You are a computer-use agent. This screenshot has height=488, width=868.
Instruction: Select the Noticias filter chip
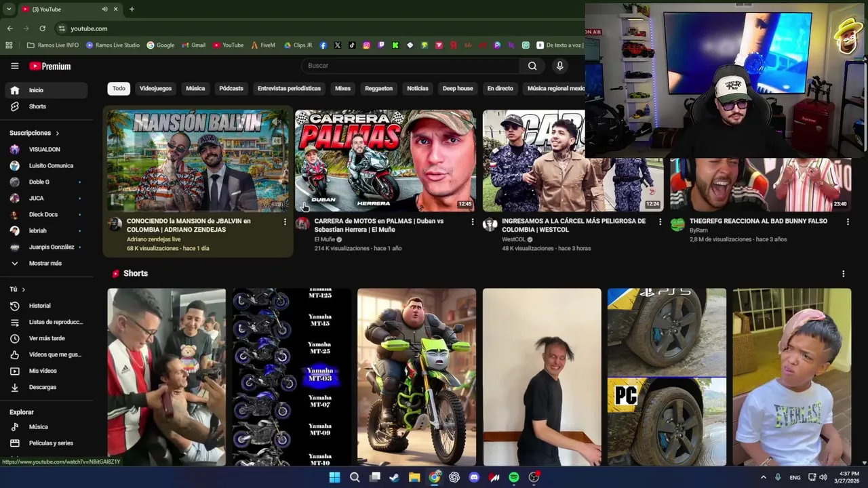(x=418, y=89)
